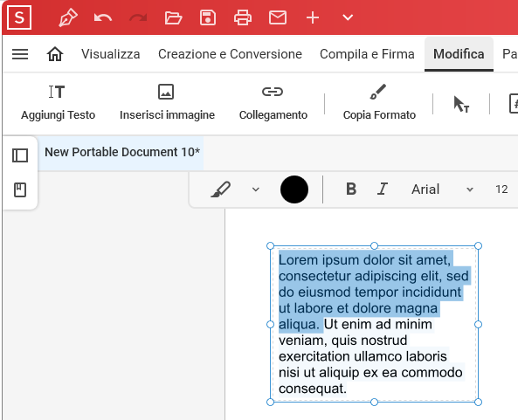This screenshot has height=420, width=518.
Task: Expand the quick access toolbar chevron
Action: click(348, 17)
